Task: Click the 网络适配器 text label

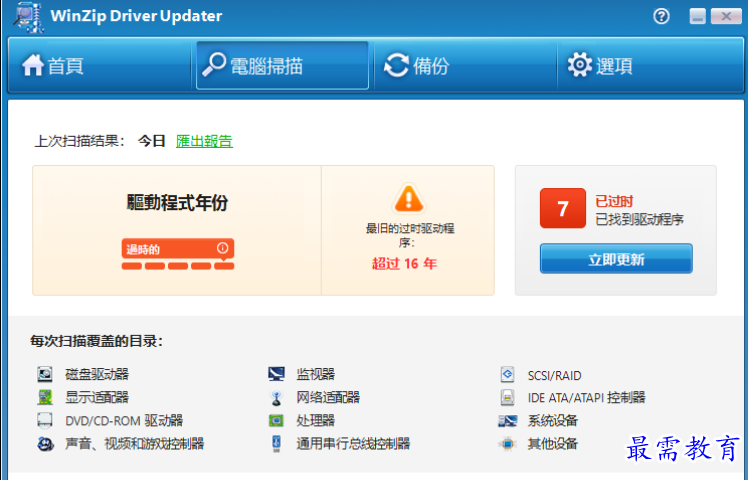Action: tap(328, 397)
